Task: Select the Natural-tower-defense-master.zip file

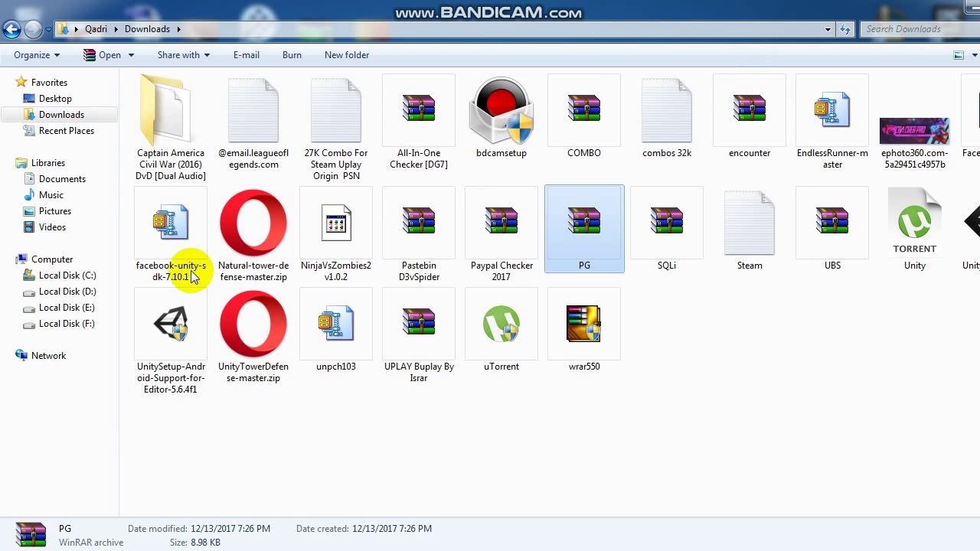Action: 253,235
